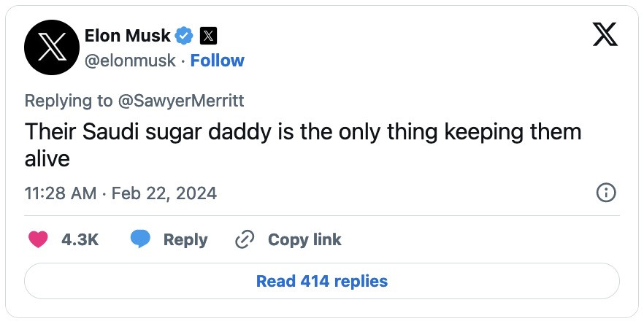Click the 4.3K likes count
The height and width of the screenshot is (324, 644).
(80, 239)
